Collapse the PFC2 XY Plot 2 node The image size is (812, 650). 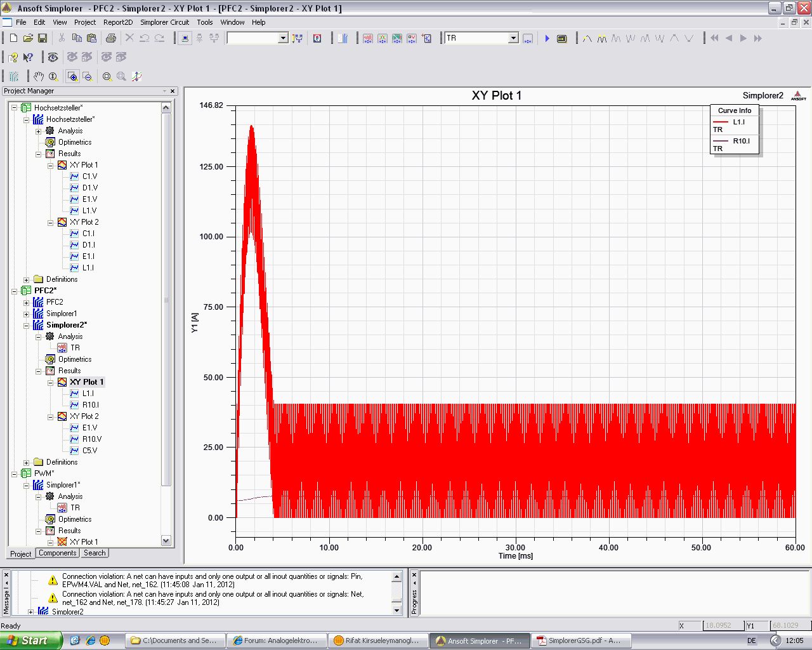tap(50, 416)
